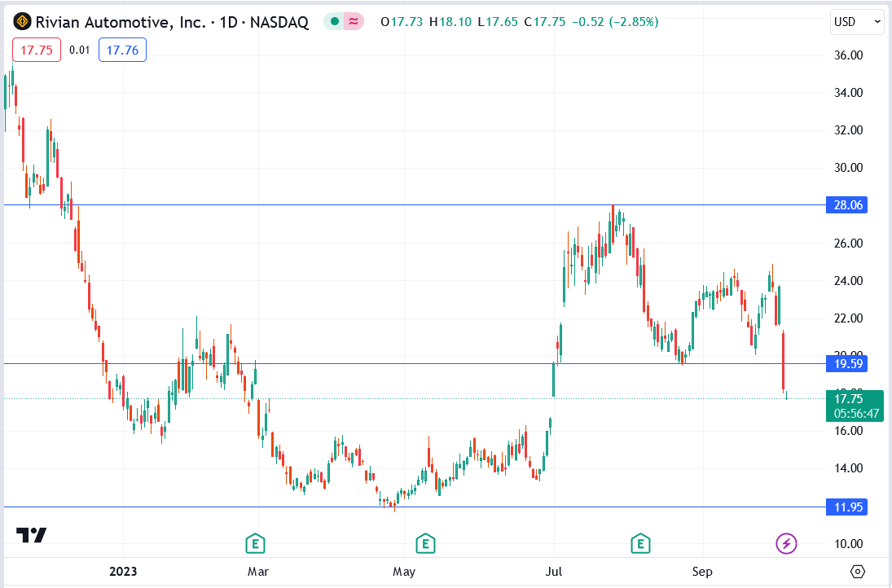The width and height of the screenshot is (892, 588).
Task: Click the 14.00 price scale label
Action: (848, 468)
